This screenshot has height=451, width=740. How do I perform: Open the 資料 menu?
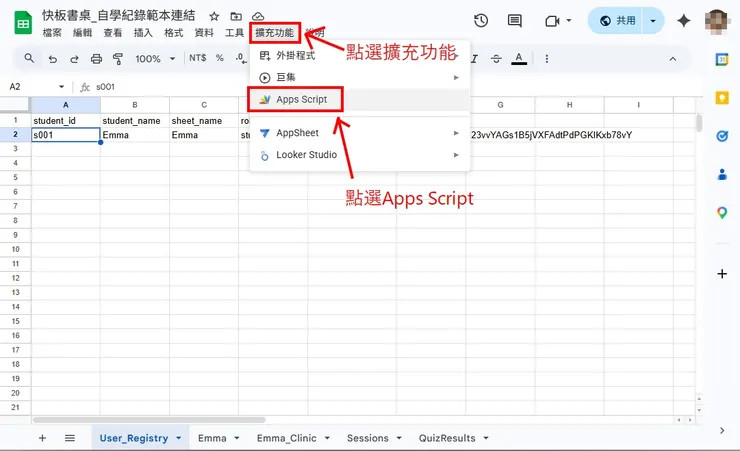[x=204, y=33]
